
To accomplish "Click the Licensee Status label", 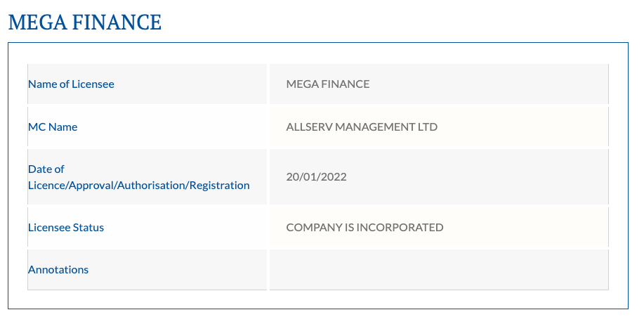I will 66,227.
